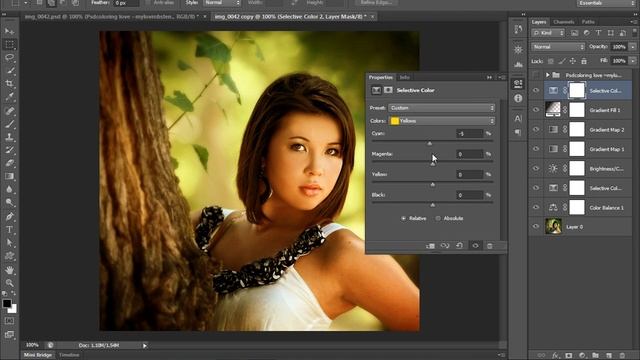Select the Eraser tool

coord(9,163)
